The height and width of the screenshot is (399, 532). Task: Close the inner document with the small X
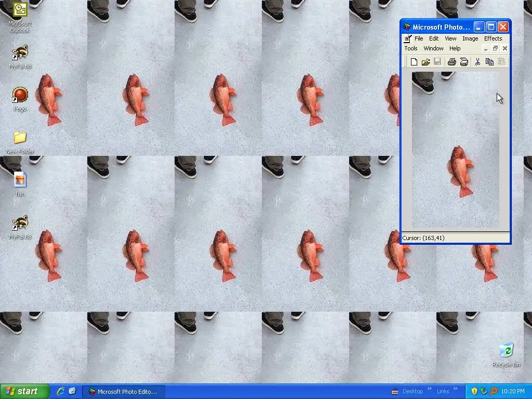505,48
